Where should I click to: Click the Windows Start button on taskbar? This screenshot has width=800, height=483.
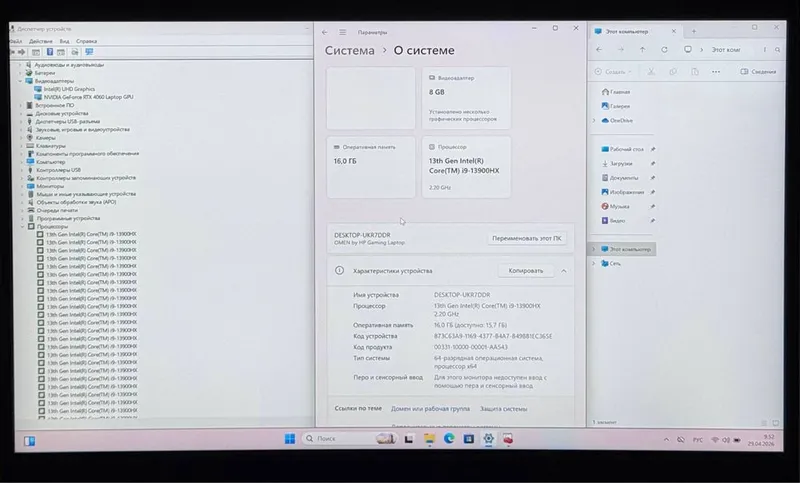(x=289, y=439)
